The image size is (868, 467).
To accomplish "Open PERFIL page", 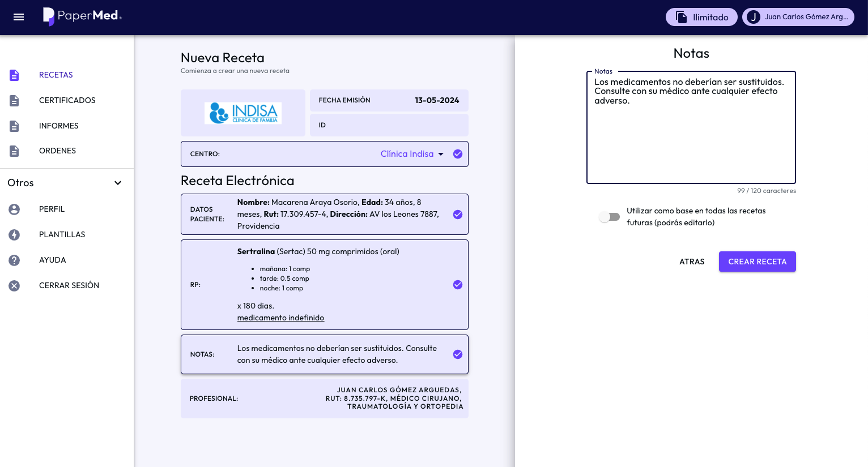I will point(52,209).
